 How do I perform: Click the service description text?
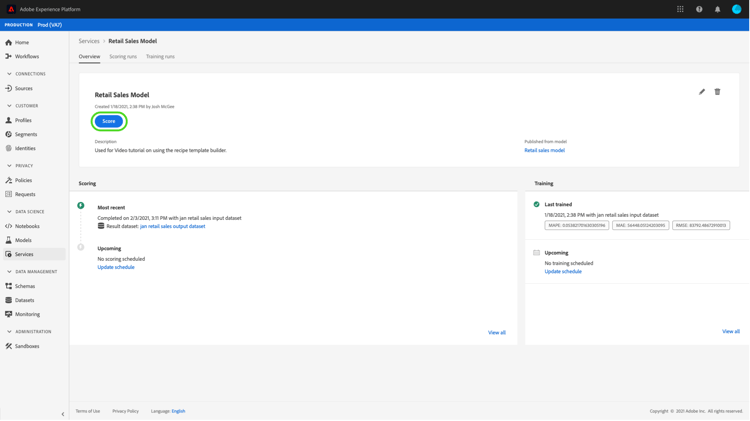coord(161,150)
